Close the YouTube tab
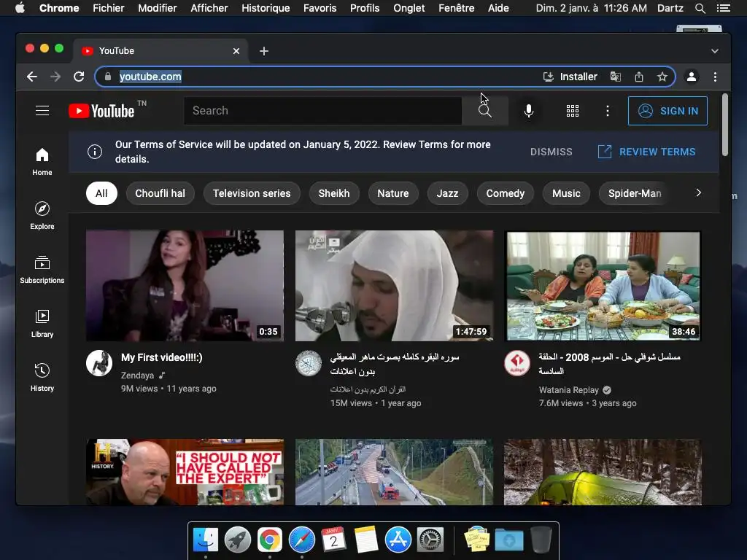 click(x=236, y=51)
